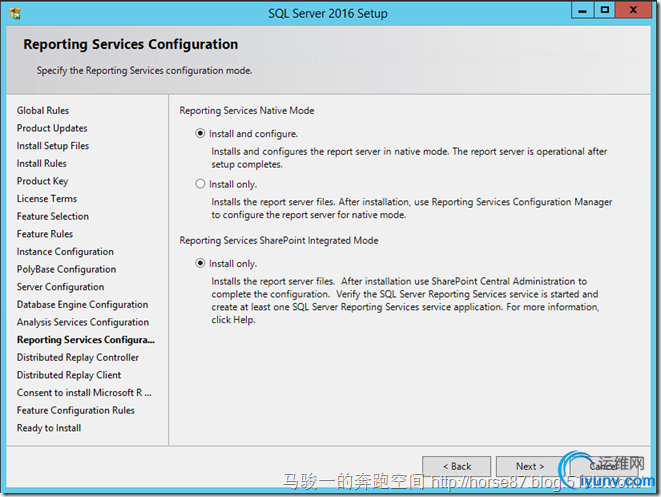
Task: Click the Install Rules step
Action: [x=42, y=164]
